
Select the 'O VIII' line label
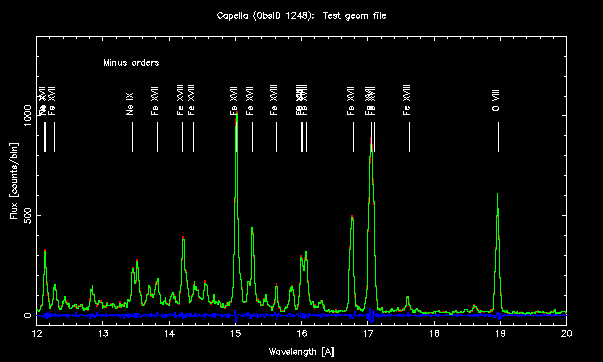pos(495,100)
